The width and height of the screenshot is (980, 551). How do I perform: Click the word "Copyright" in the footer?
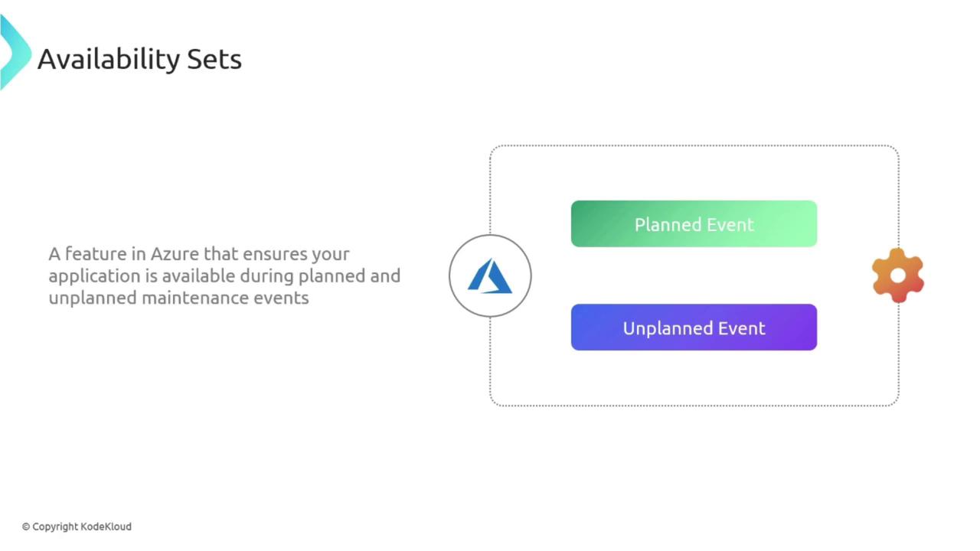(54, 527)
